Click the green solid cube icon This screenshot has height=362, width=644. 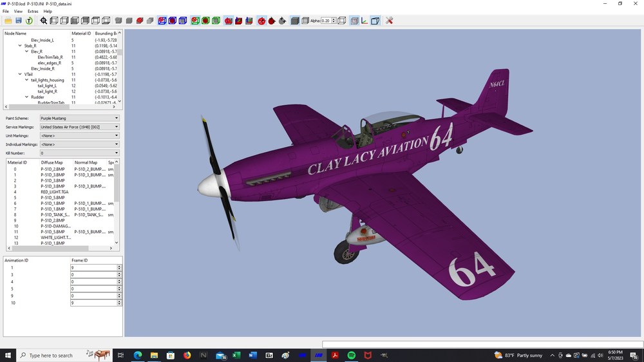click(216, 21)
